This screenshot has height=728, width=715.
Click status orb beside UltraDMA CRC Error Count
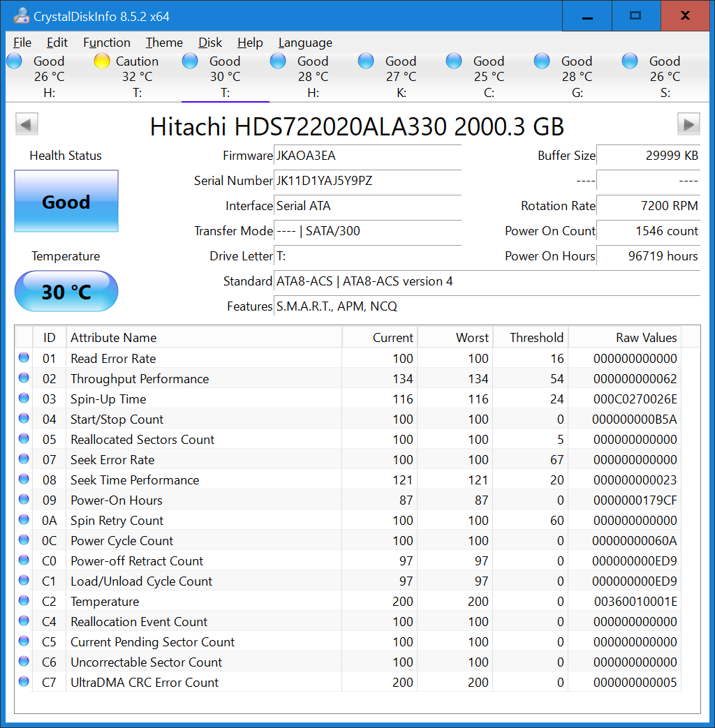(24, 682)
